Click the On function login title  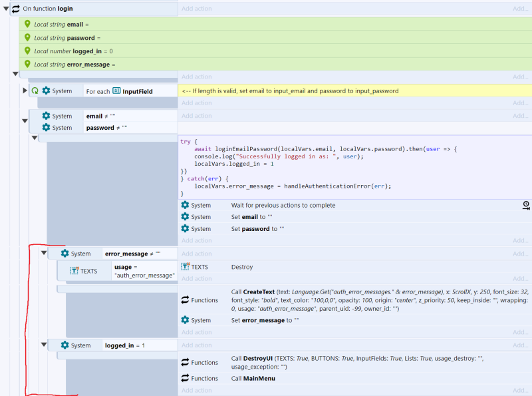click(48, 9)
